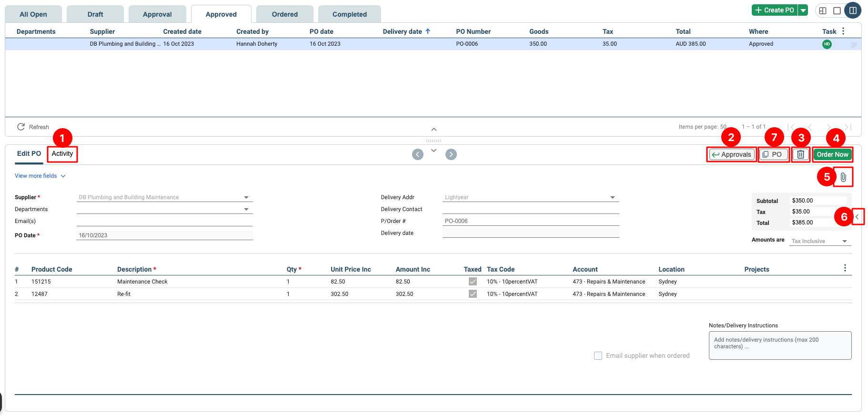This screenshot has height=416, width=868.
Task: Click the Tax Code cell for Re-fit line
Action: click(512, 294)
